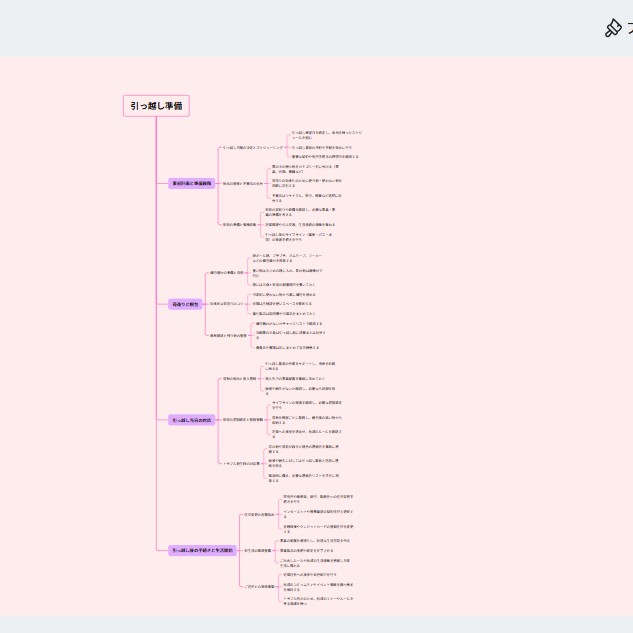Select the leaf about ライフライン confirmation
The image size is (633, 633).
click(x=304, y=403)
